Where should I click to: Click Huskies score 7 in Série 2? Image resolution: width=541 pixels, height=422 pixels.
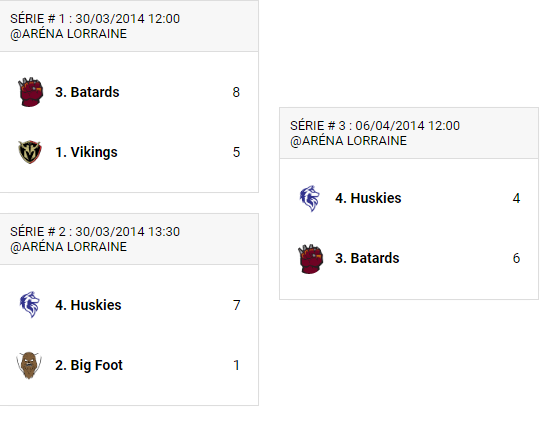tap(236, 305)
